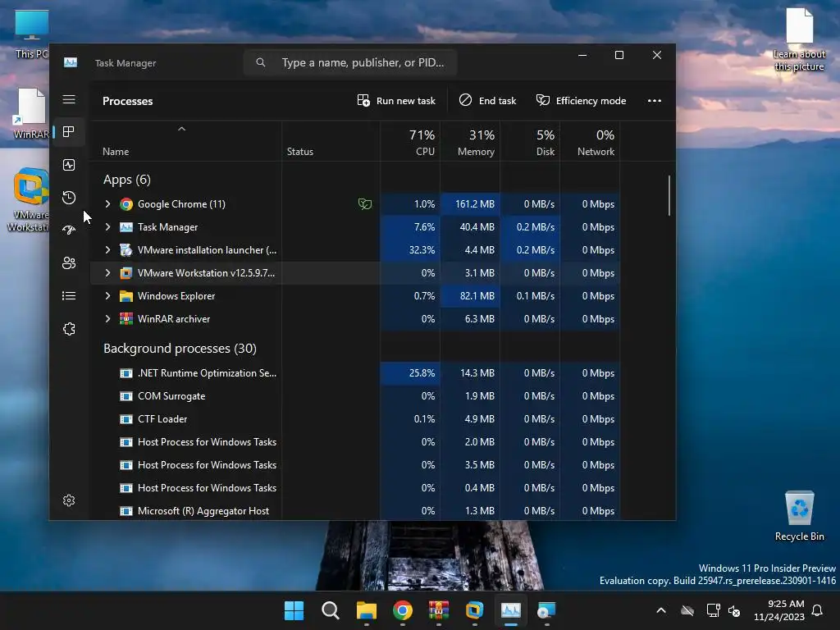Image resolution: width=840 pixels, height=630 pixels.
Task: Click the Task Manager taskbar icon
Action: click(510, 610)
